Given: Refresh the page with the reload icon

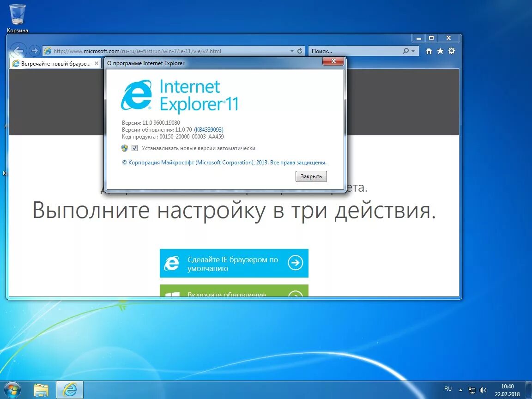Looking at the screenshot, I should (x=300, y=51).
